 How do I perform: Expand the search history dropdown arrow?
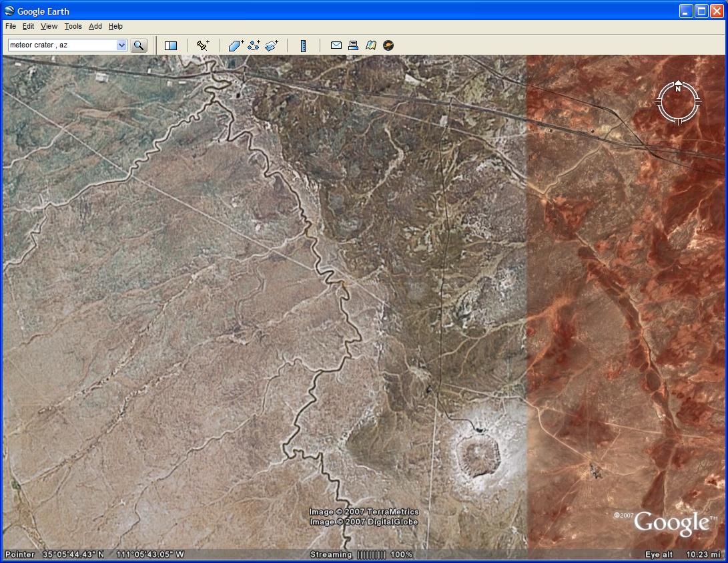pos(121,45)
